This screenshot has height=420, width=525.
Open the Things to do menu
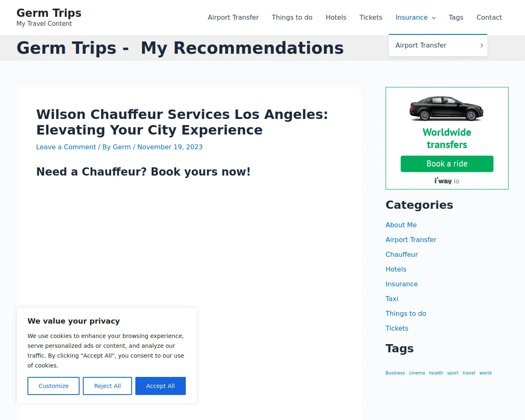[x=292, y=17]
